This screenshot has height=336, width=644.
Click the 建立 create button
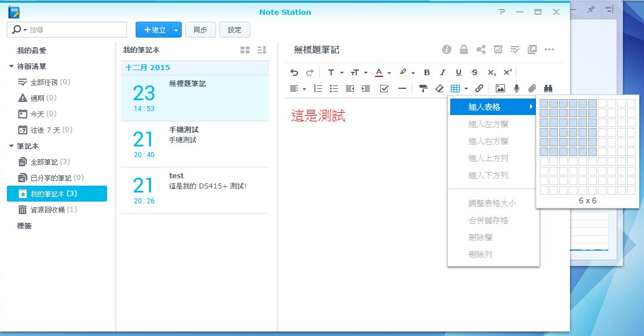coord(153,30)
